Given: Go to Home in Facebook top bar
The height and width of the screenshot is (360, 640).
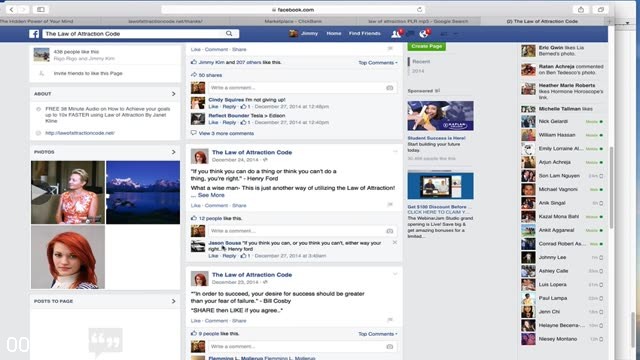Looking at the screenshot, I should (x=333, y=33).
